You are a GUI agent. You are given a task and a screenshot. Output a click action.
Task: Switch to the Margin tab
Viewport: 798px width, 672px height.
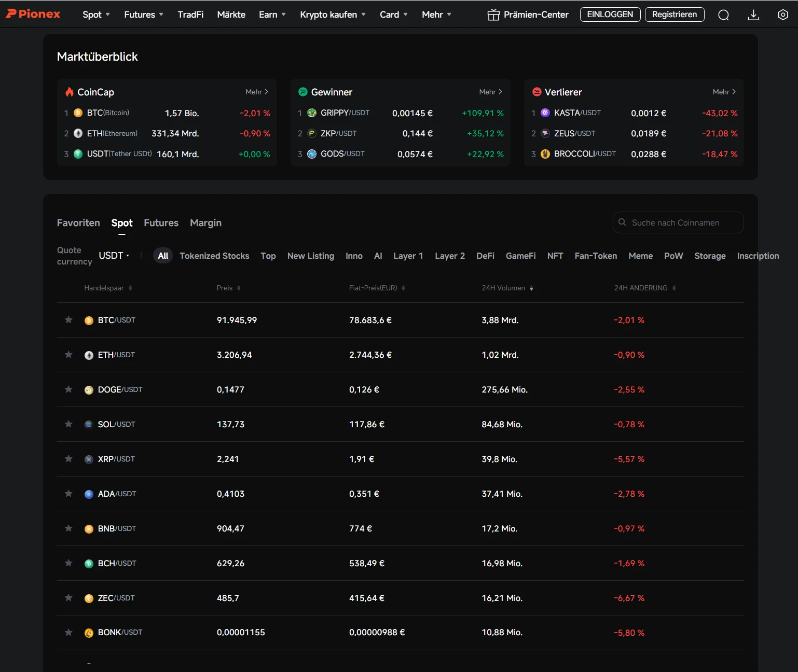click(x=205, y=223)
